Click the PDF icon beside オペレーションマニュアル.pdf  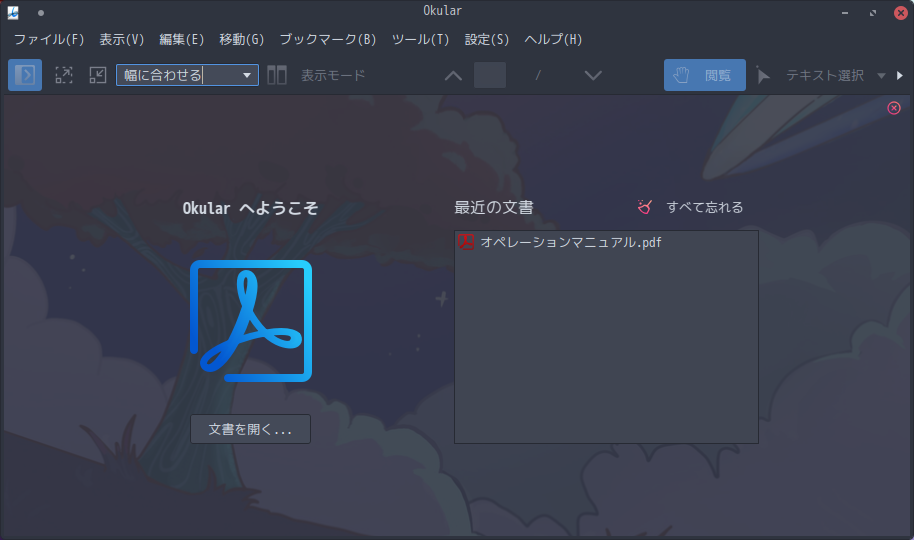pyautogui.click(x=466, y=242)
